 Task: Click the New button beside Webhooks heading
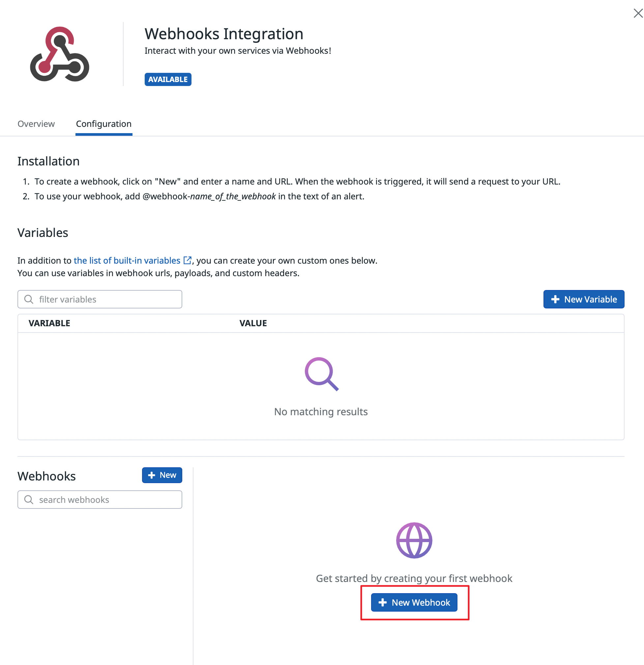162,475
